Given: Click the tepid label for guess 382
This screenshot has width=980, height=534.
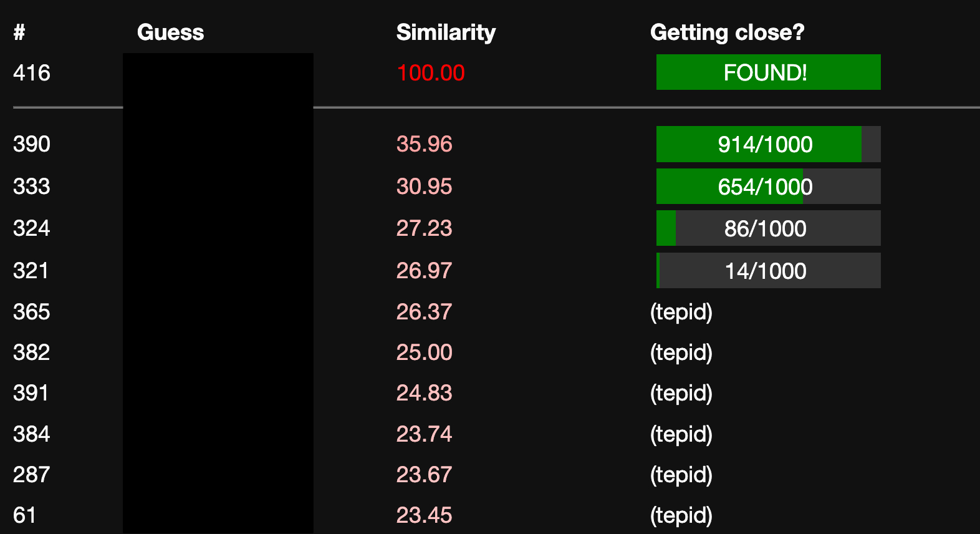Looking at the screenshot, I should pos(681,352).
